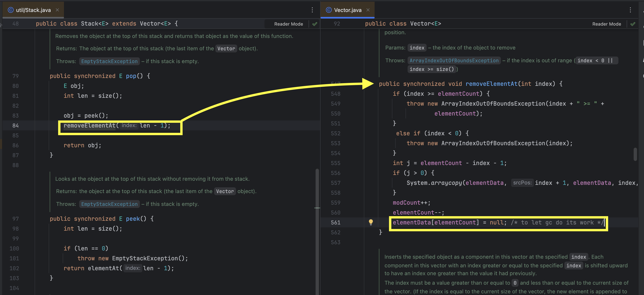Open the left editor tab options menu
644x295 pixels.
coord(312,10)
